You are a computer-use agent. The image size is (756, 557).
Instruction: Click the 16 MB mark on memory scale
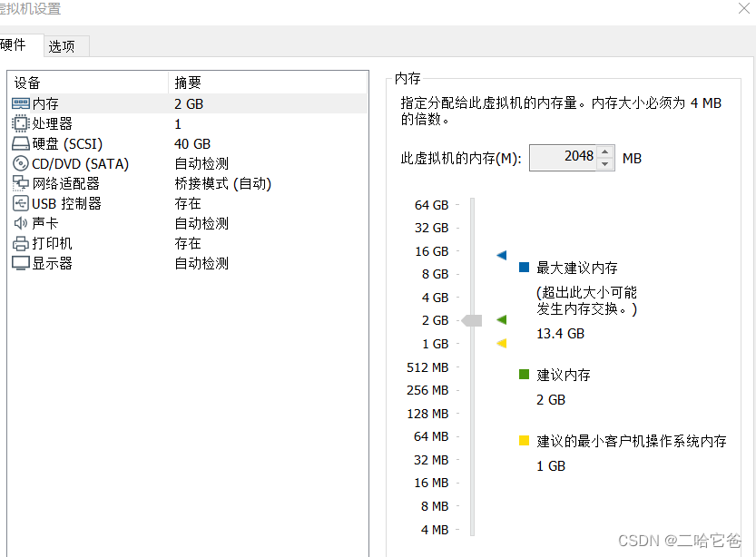click(431, 483)
